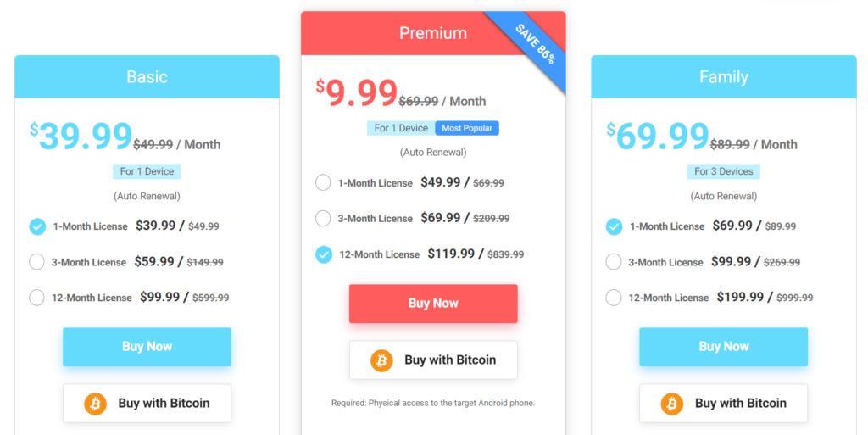Click Buy Now under the Basic plan

147,347
